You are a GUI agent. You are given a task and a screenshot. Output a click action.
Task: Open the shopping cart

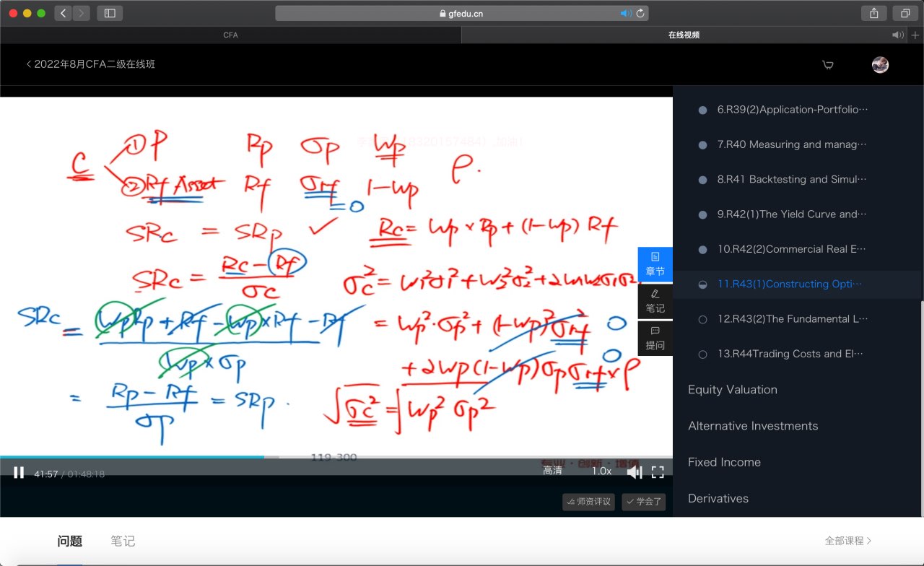pos(828,65)
